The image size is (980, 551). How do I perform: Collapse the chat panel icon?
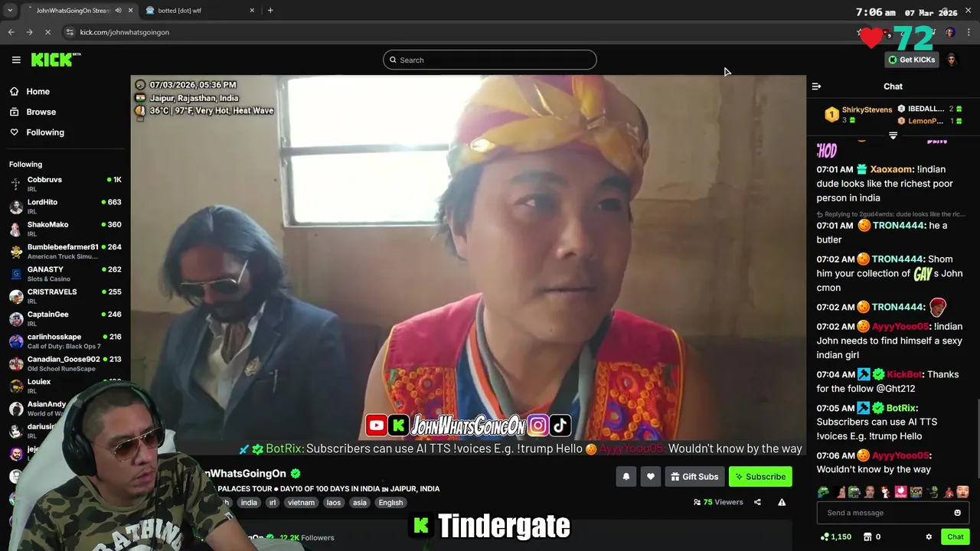816,86
